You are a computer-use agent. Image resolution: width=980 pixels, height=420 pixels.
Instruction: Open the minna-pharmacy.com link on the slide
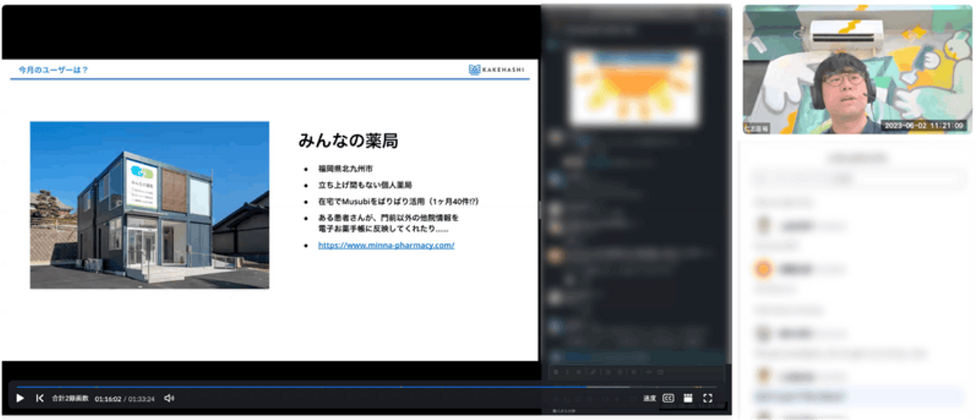tap(386, 245)
